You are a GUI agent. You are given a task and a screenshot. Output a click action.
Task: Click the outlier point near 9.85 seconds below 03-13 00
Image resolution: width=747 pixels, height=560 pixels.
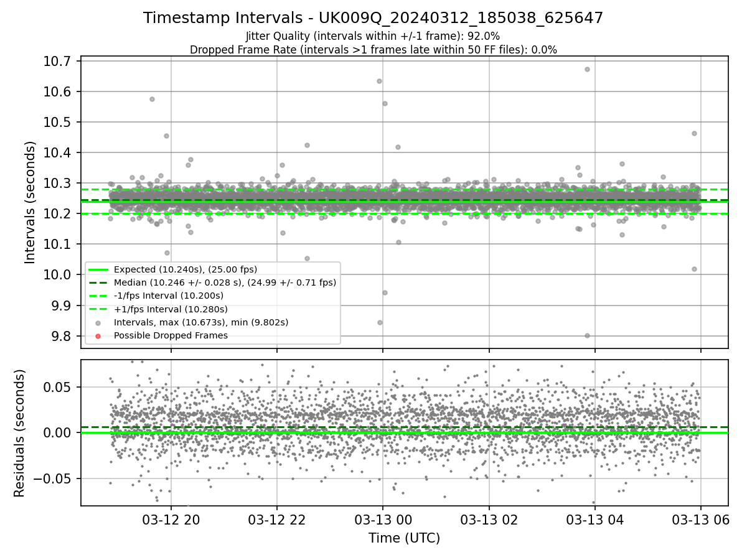(380, 322)
